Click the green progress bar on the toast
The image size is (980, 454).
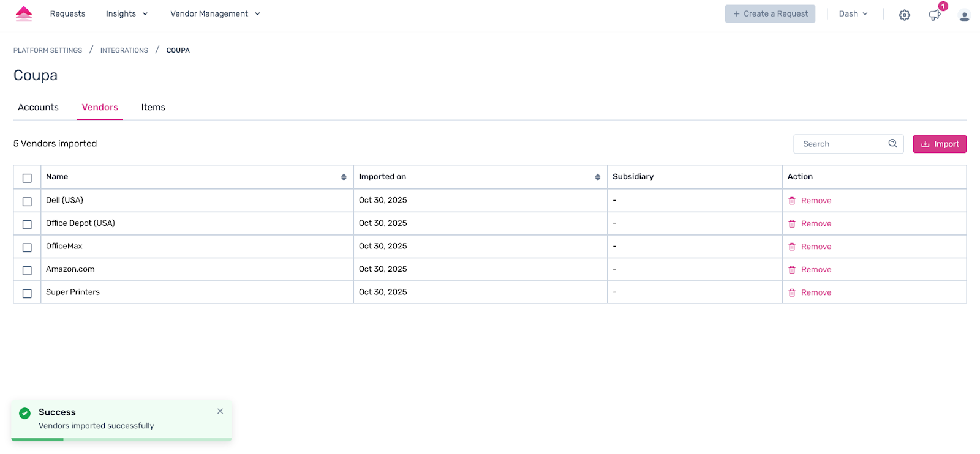click(37, 439)
